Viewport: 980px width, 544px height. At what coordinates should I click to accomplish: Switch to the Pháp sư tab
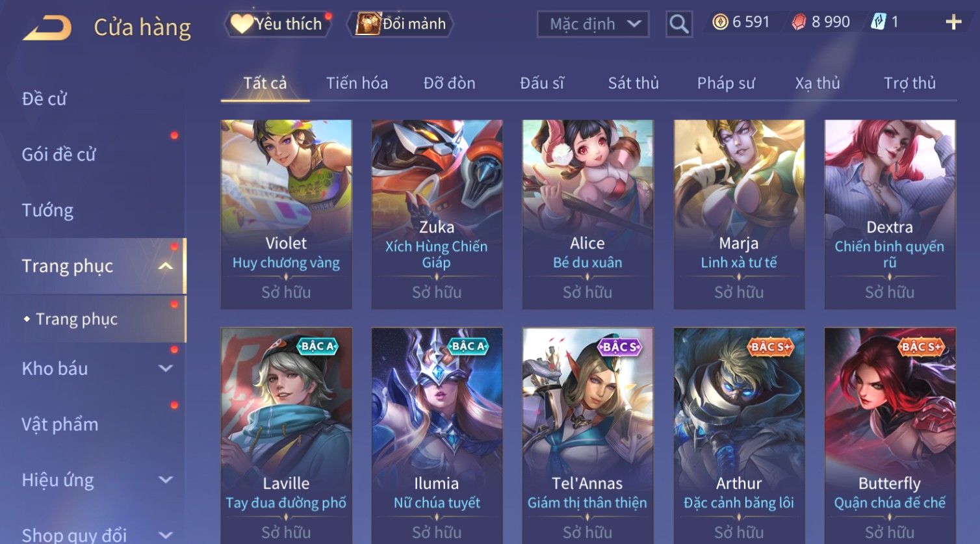click(726, 83)
